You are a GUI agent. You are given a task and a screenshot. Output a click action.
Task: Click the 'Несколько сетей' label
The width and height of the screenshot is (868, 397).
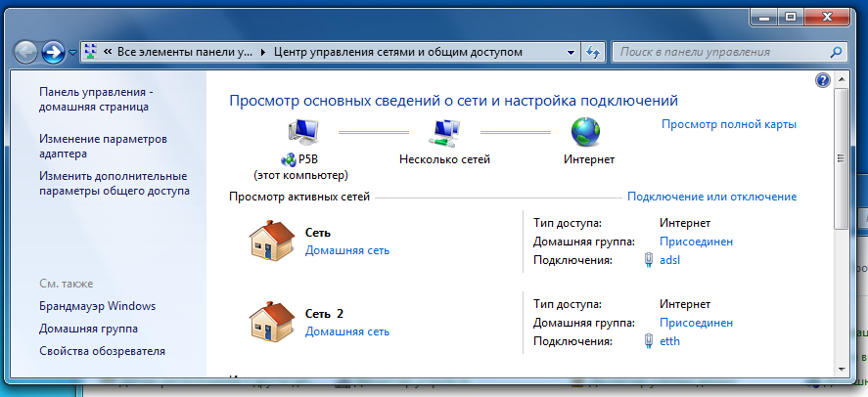444,159
